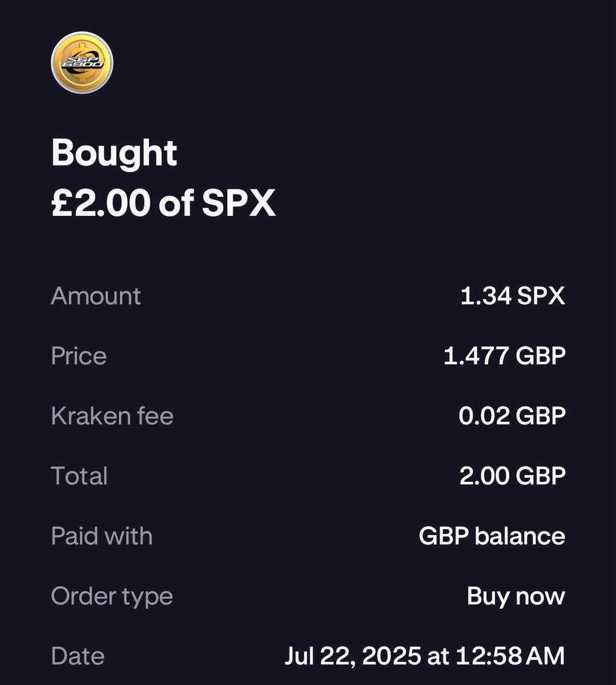
Task: Tap the Amount row
Action: click(x=308, y=296)
